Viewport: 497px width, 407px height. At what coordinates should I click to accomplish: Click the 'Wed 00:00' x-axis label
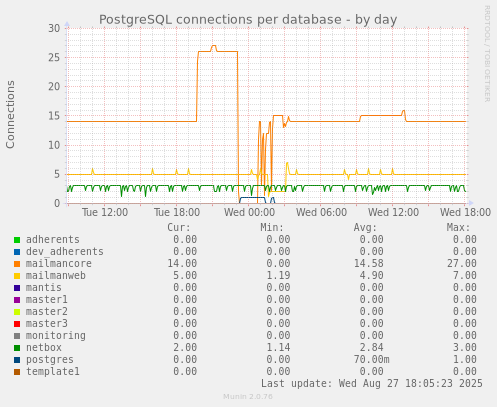[249, 212]
